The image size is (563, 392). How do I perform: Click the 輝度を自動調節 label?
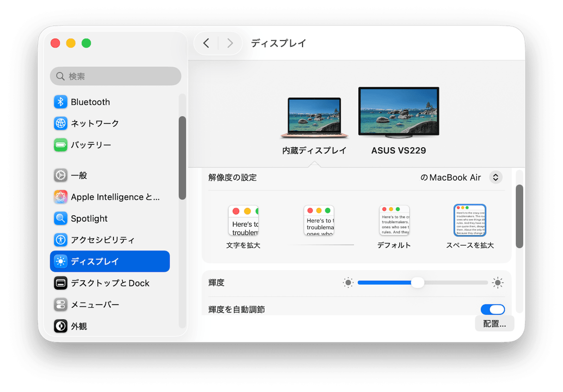tap(237, 309)
